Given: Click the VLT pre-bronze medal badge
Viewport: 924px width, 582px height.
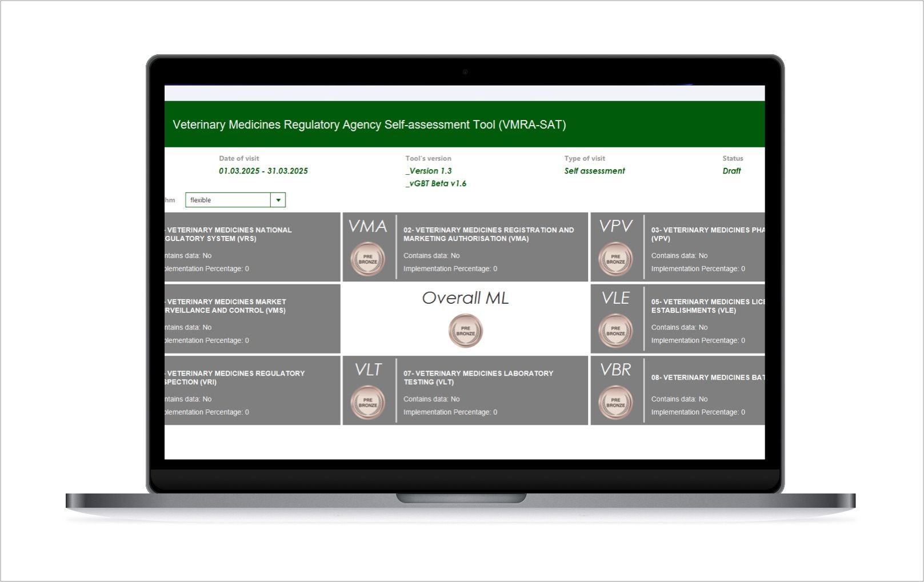Looking at the screenshot, I should point(367,403).
